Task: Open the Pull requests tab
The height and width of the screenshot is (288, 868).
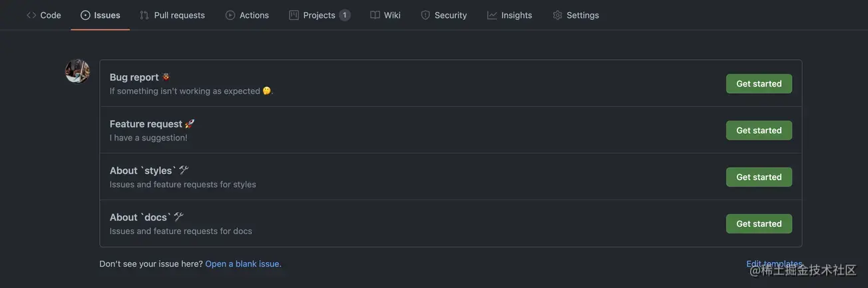Action: pos(172,15)
